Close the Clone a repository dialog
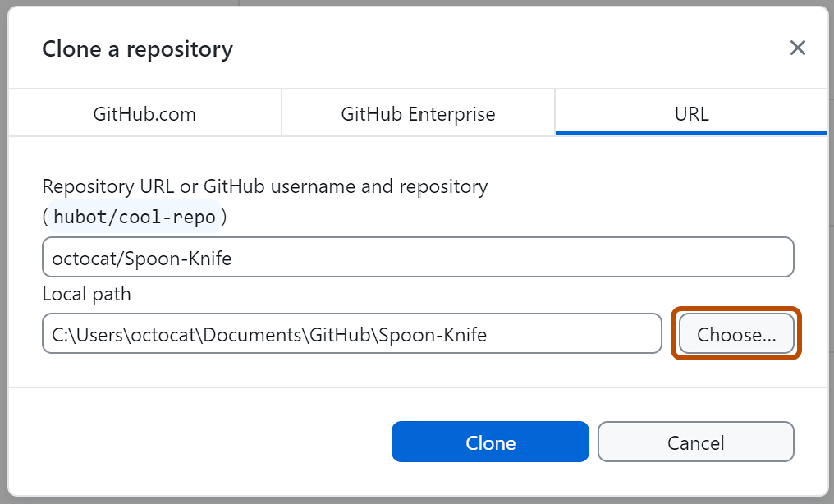Image resolution: width=834 pixels, height=504 pixels. tap(797, 48)
